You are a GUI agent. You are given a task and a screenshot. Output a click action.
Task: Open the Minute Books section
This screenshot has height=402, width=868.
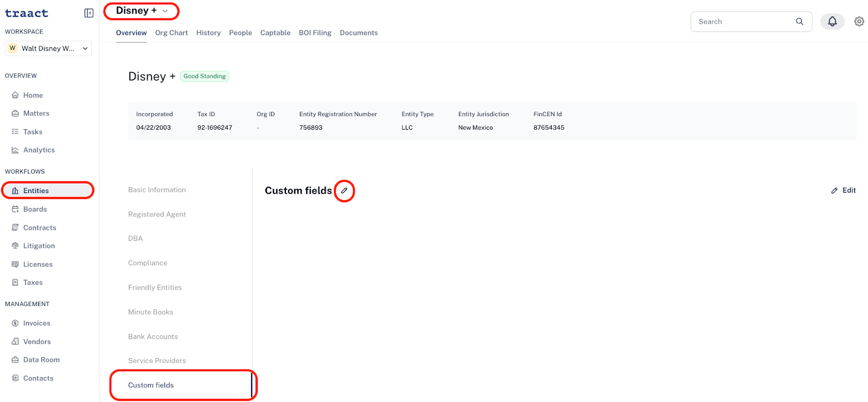click(x=151, y=312)
